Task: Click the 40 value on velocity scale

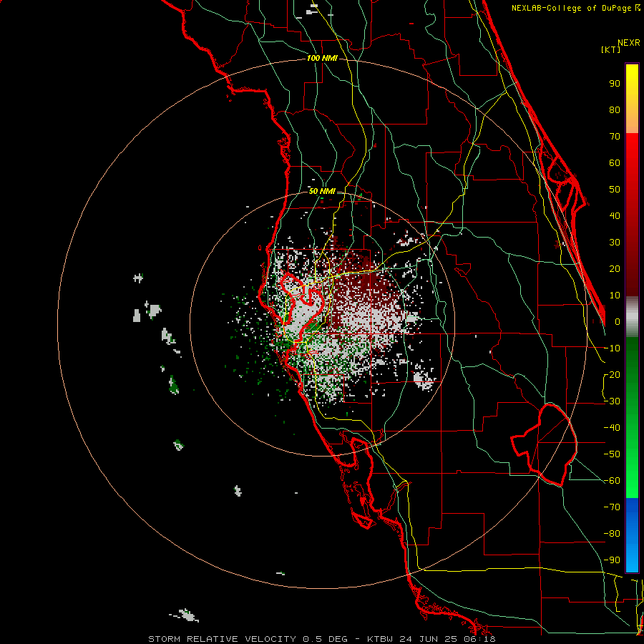Action: pos(615,215)
